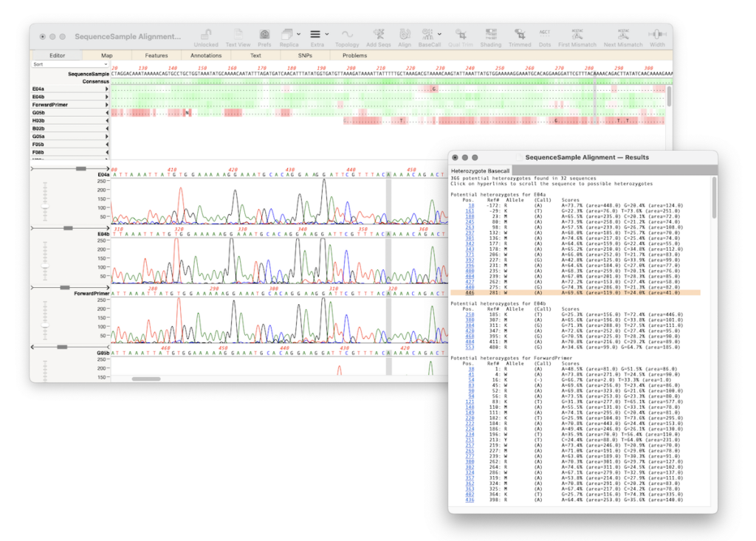Viewport: 756px width, 541px height.
Task: Click position link 446 in E04a results
Action: [470, 292]
